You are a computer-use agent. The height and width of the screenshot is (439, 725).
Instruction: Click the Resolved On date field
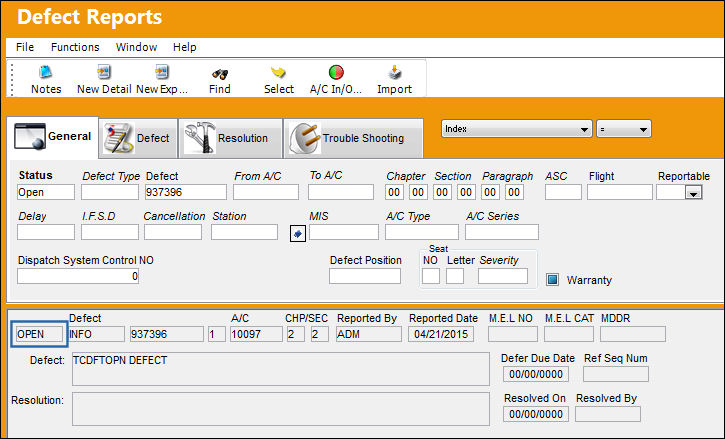pyautogui.click(x=536, y=414)
